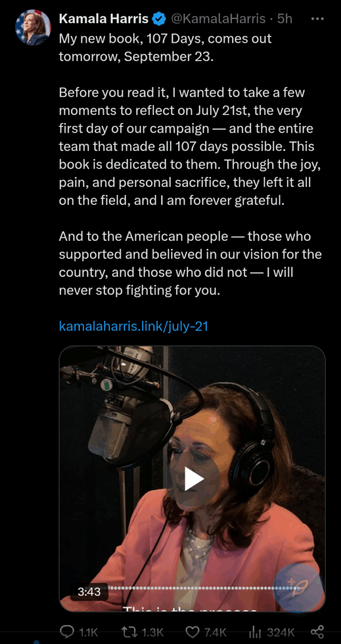Open Kamala Harris profile avatar
This screenshot has width=341, height=644.
click(x=33, y=28)
